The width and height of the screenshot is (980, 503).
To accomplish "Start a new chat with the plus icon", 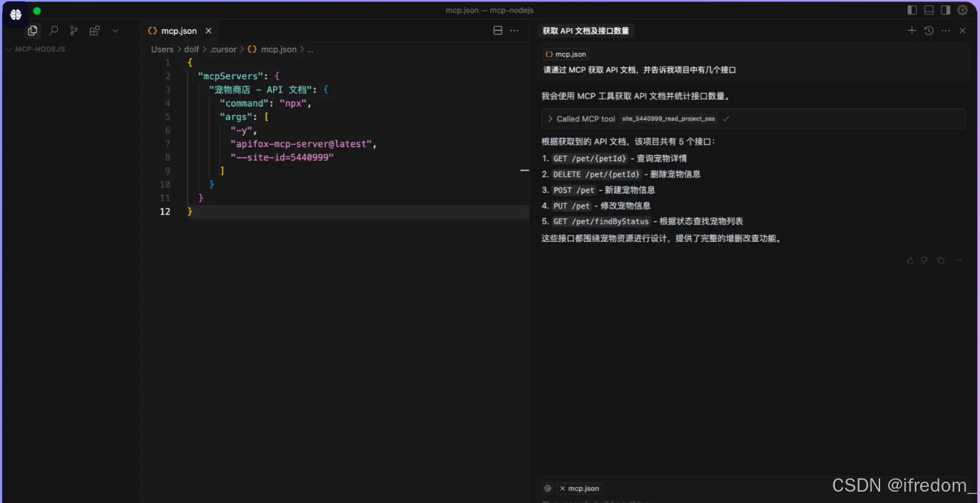I will (x=911, y=30).
